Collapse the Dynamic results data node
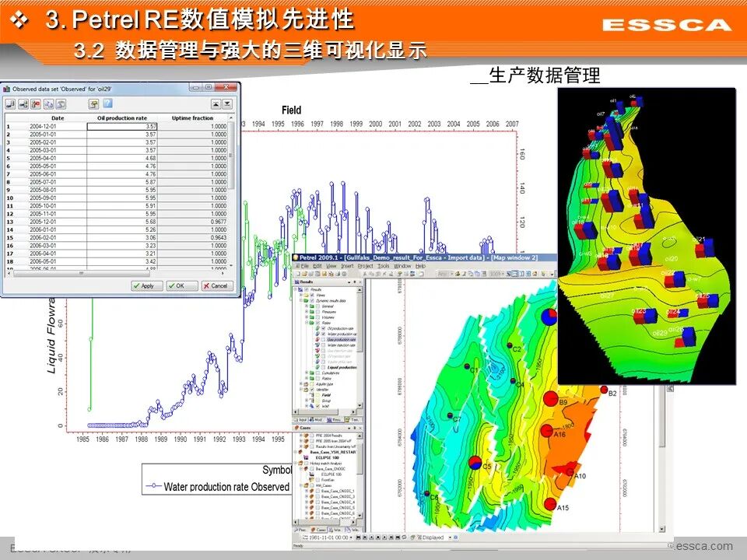This screenshot has width=747, height=560. (x=301, y=300)
